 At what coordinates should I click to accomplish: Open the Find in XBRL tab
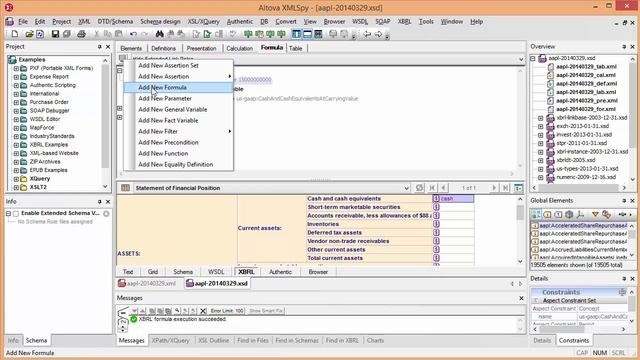coord(342,340)
